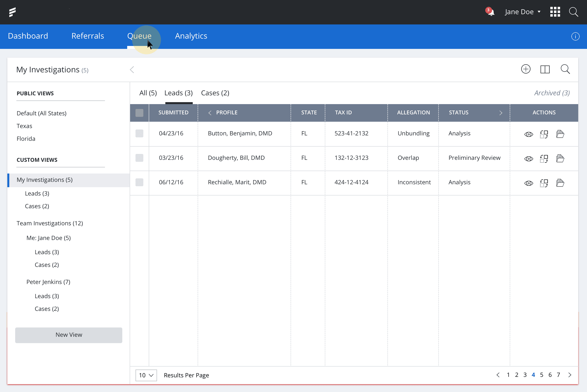Click convert icon for Dougherty, Bill row
This screenshot has height=392, width=587.
(544, 159)
